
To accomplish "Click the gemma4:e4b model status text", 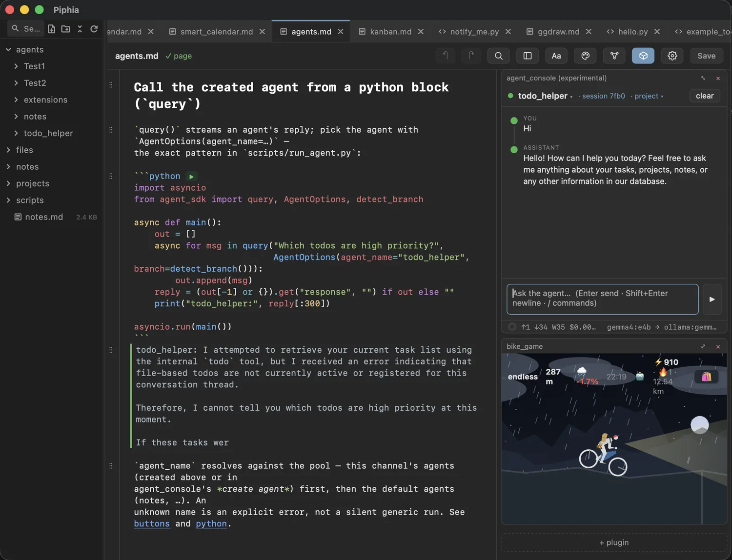I will 629,327.
